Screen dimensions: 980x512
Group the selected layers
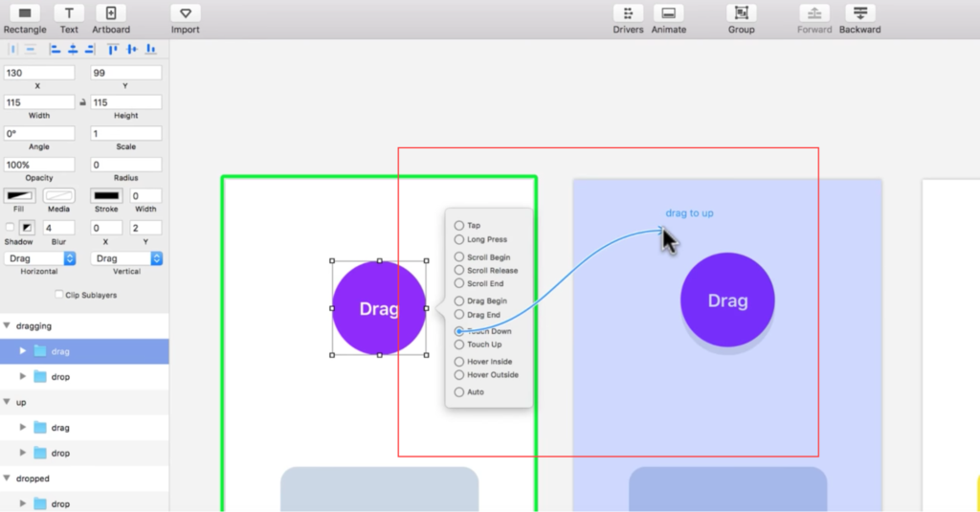click(742, 19)
